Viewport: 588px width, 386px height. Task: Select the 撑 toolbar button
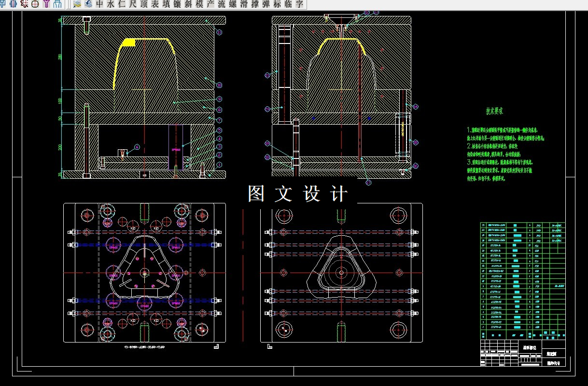[255, 4]
